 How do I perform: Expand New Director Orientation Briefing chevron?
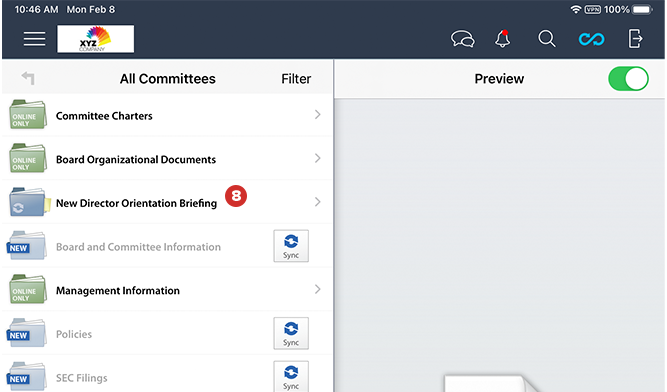[x=317, y=202]
